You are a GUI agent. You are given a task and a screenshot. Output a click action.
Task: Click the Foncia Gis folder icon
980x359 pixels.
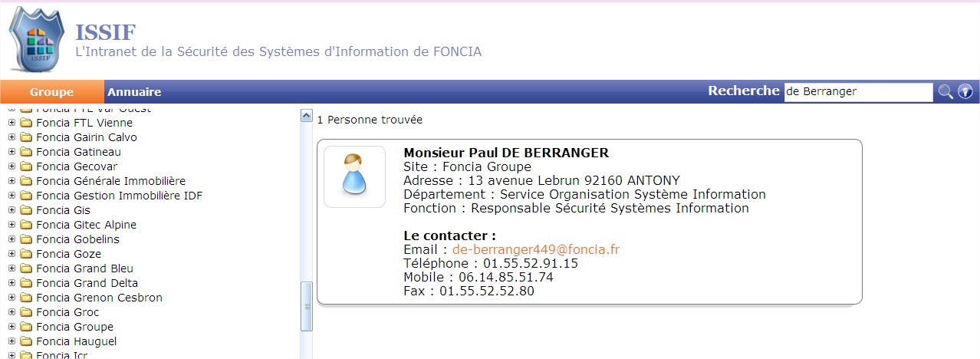coord(26,210)
